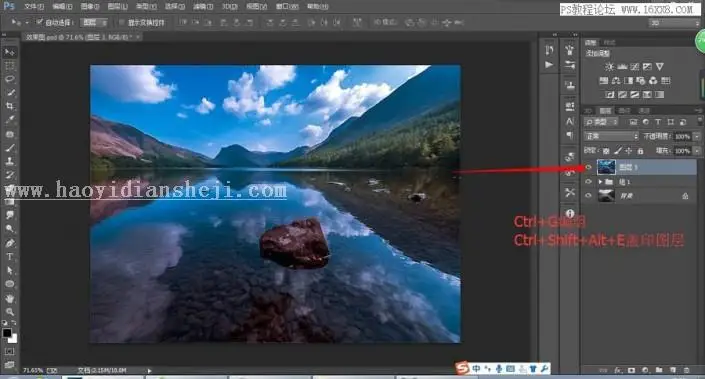This screenshot has height=379, width=705.
Task: Open auto-select target dropdown
Action: coord(94,22)
